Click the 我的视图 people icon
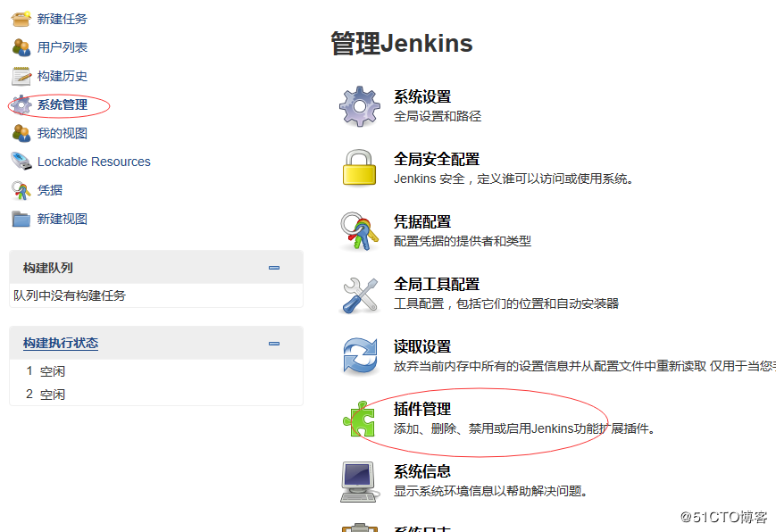776x532 pixels. [x=21, y=133]
